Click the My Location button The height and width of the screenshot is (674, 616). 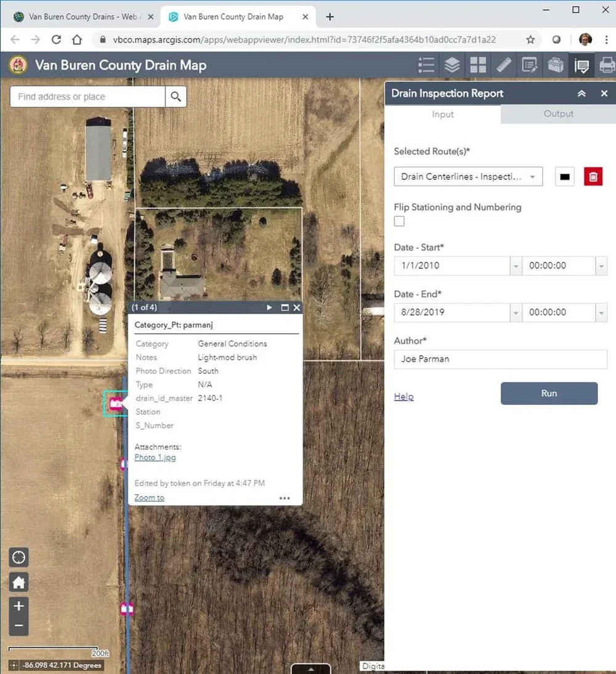click(19, 558)
